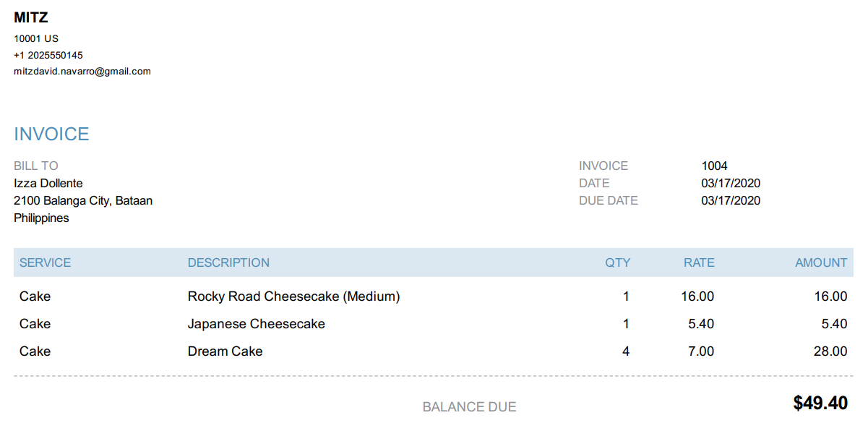This screenshot has height=423, width=868.
Task: Click invoice number 1004
Action: [x=714, y=166]
